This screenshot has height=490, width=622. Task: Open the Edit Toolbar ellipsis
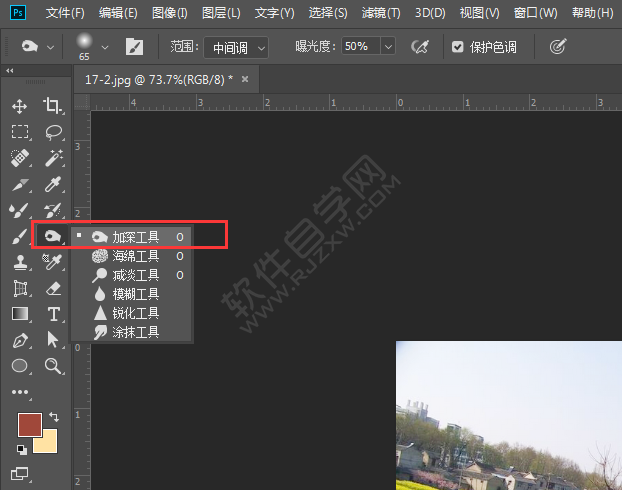20,392
